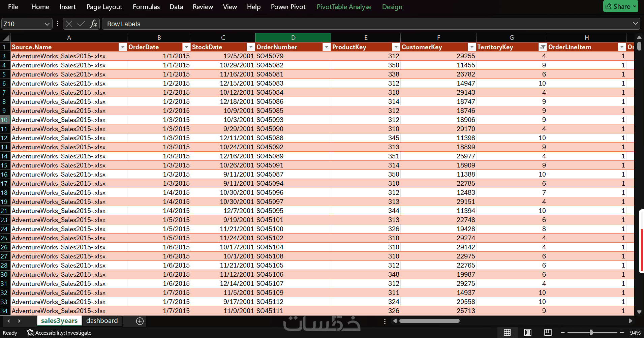This screenshot has width=644, height=338.
Task: Switch to Page Break Preview icon
Action: tap(548, 333)
